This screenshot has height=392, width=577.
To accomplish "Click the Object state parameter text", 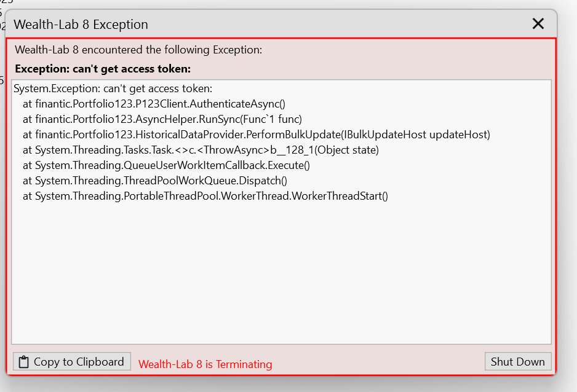I will 347,150.
